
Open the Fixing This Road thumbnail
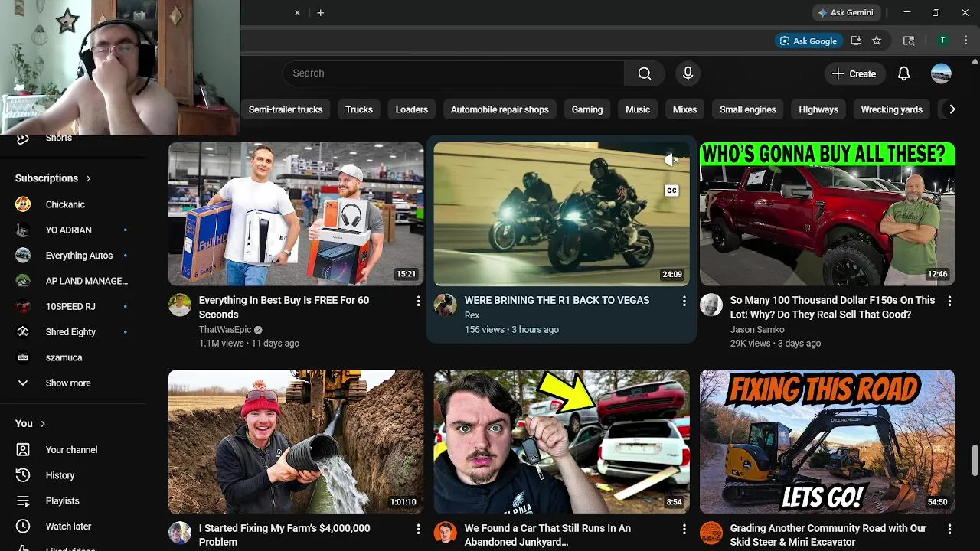coord(827,442)
